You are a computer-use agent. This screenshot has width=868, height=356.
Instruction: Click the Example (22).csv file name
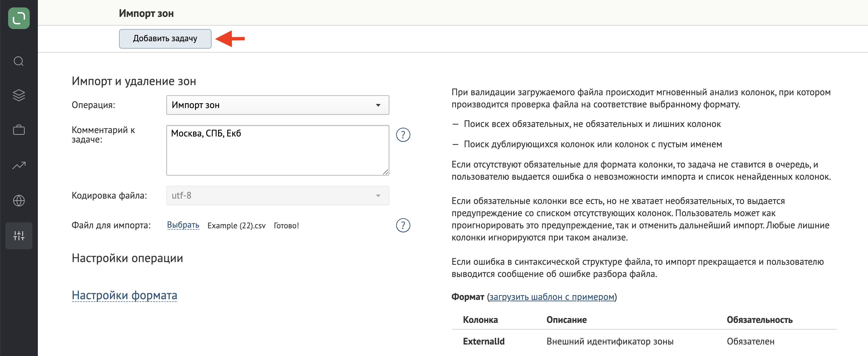[x=237, y=226]
